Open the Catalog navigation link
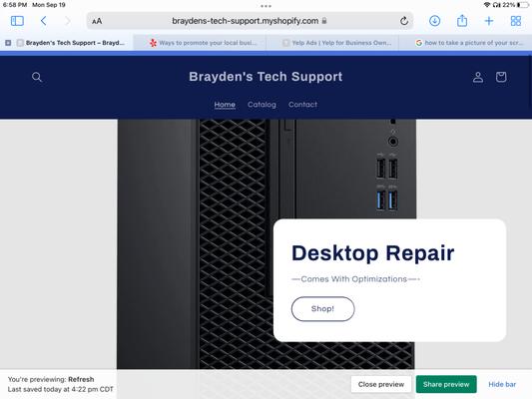Image resolution: width=532 pixels, height=399 pixels. pos(262,105)
